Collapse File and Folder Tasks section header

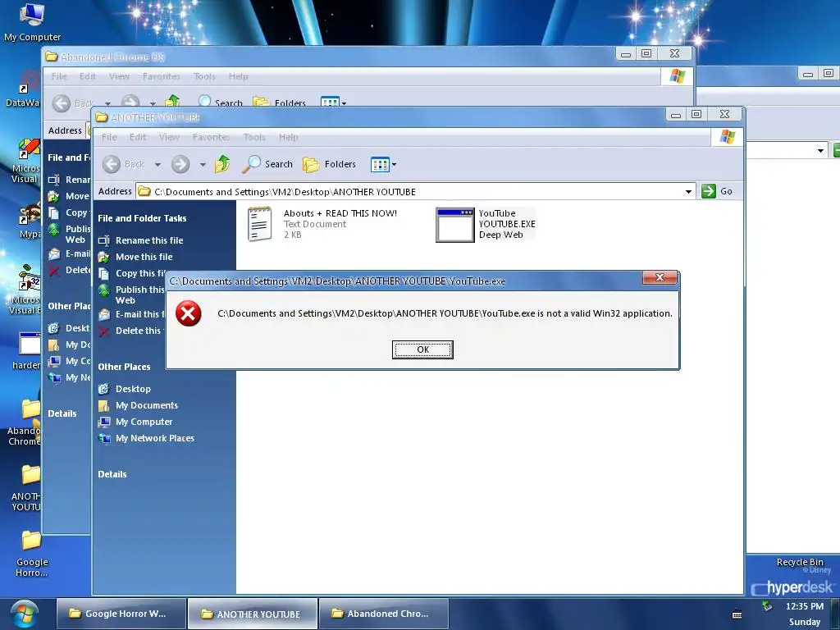pyautogui.click(x=142, y=218)
